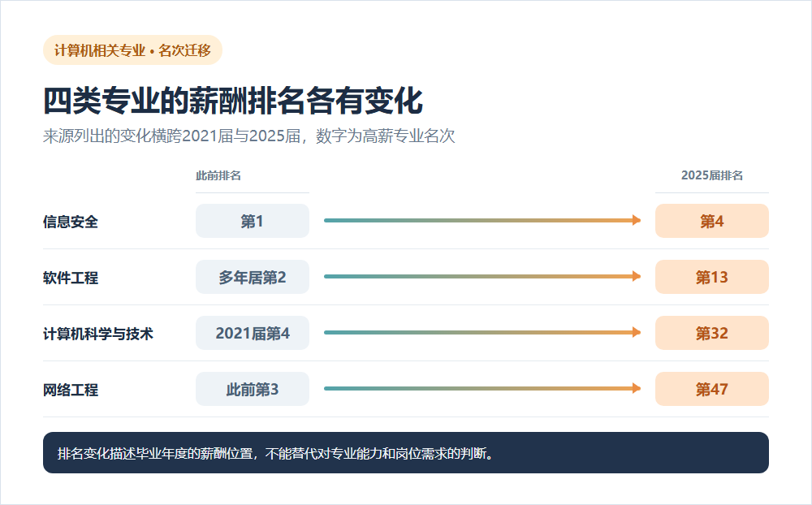The height and width of the screenshot is (505, 812).
Task: Select the 计算机科学与技术 row label
Action: 98,334
